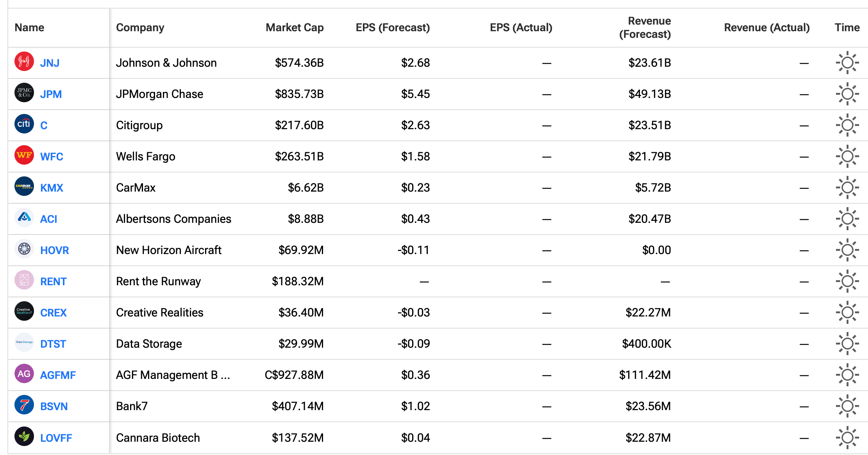The image size is (868, 455).
Task: Click the Citi logo icon
Action: (24, 124)
